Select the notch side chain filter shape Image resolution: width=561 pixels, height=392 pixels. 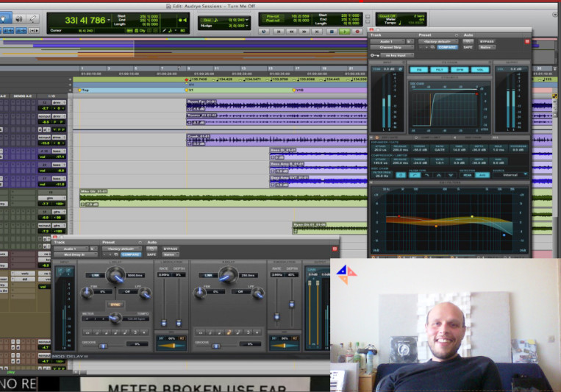[x=451, y=175]
